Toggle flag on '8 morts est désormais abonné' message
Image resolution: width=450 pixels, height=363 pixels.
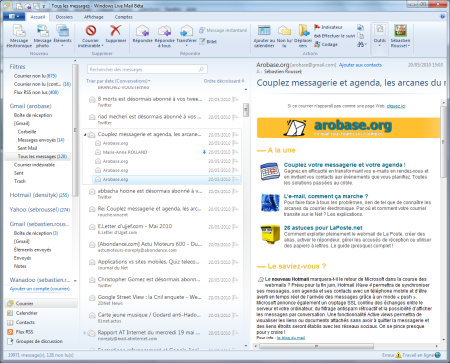pyautogui.click(x=236, y=99)
